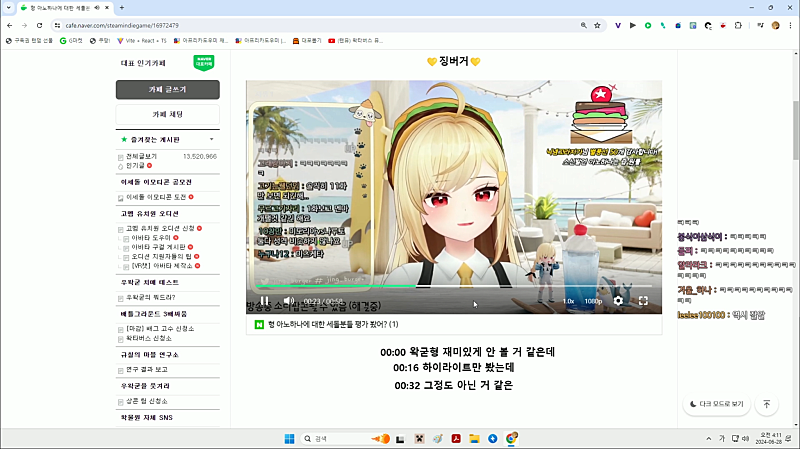Click the 카페 글쓰기 button

point(167,90)
